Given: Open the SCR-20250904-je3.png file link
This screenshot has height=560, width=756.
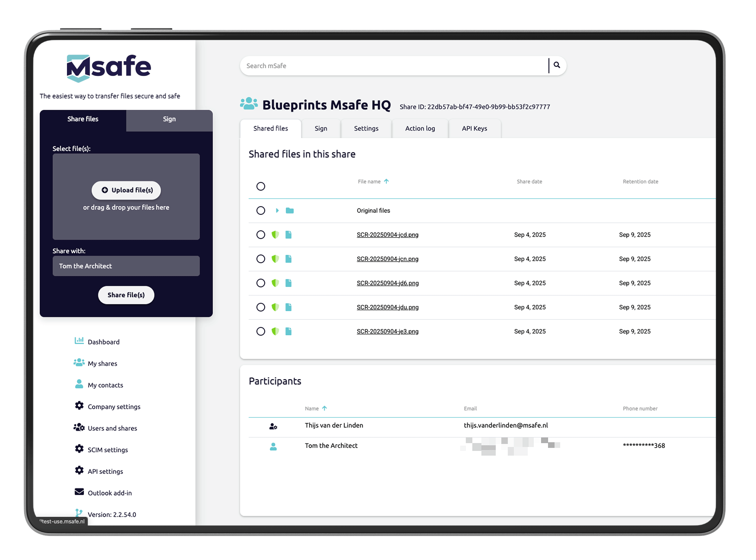Looking at the screenshot, I should (387, 331).
